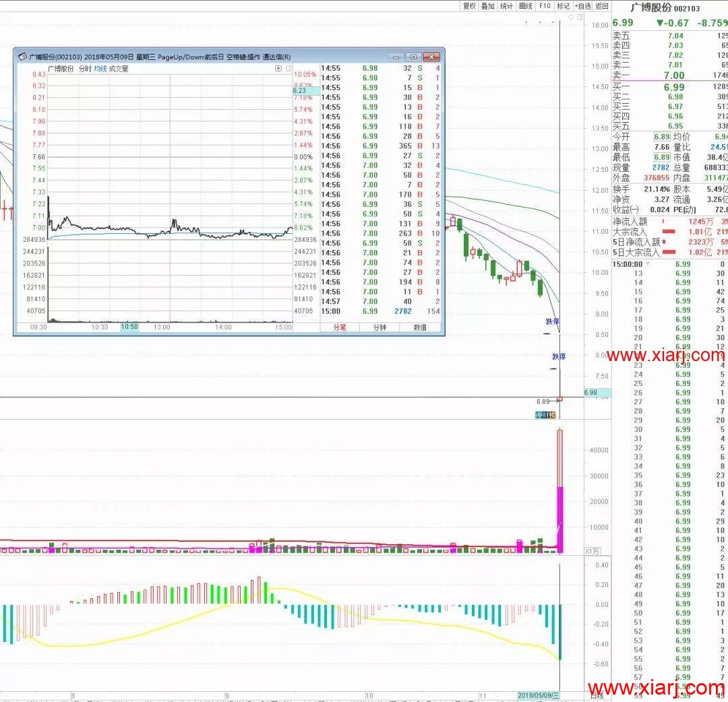Click the 14:56 trade row with 263 volume
The image size is (728, 702).
pos(380,233)
